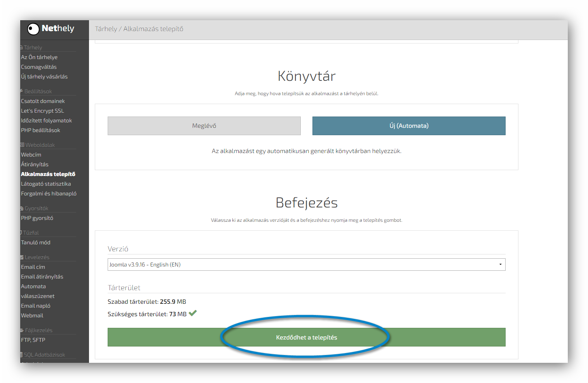
Task: Open Email cím page
Action: click(33, 267)
